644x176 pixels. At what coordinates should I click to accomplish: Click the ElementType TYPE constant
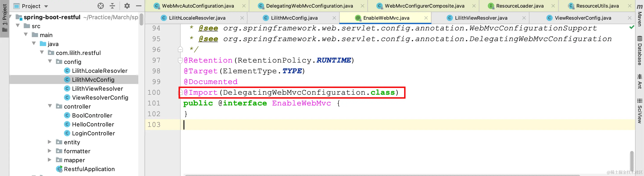(x=292, y=71)
